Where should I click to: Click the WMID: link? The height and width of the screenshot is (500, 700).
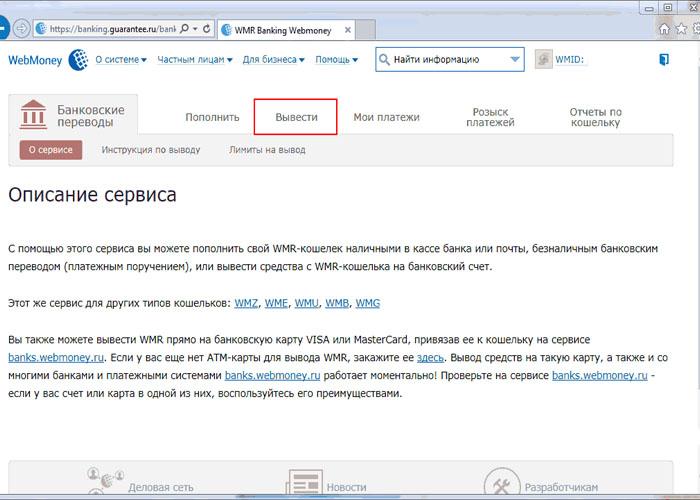click(569, 59)
